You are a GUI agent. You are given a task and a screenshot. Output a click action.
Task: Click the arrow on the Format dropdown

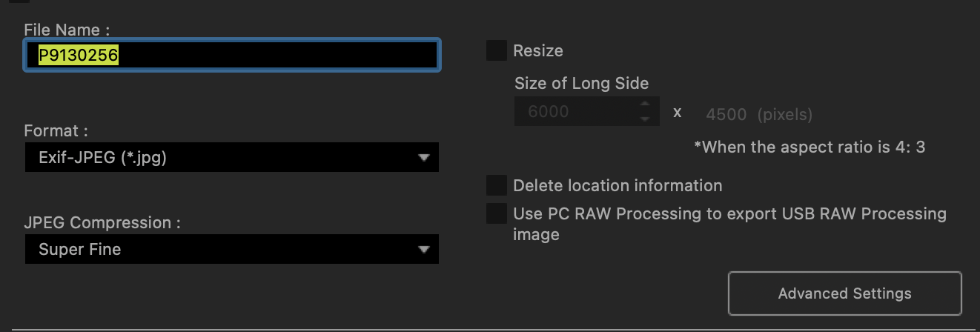[423, 158]
